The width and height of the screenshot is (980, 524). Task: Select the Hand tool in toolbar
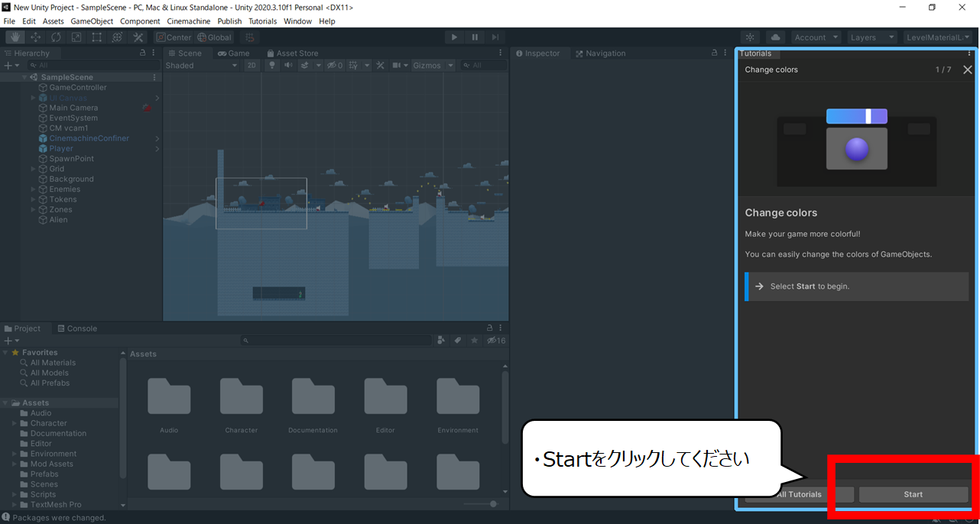pos(15,37)
